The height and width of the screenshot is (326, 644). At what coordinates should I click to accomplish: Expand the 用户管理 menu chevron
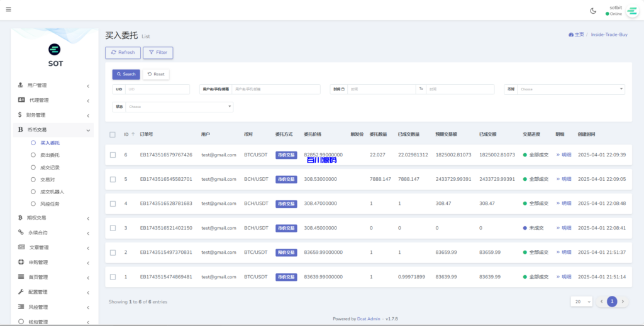(x=88, y=85)
